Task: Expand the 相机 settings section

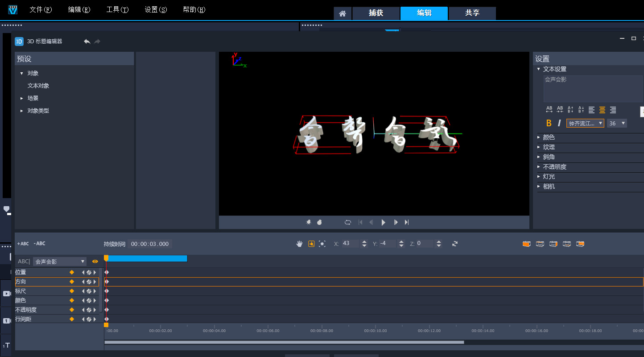Action: pos(539,187)
